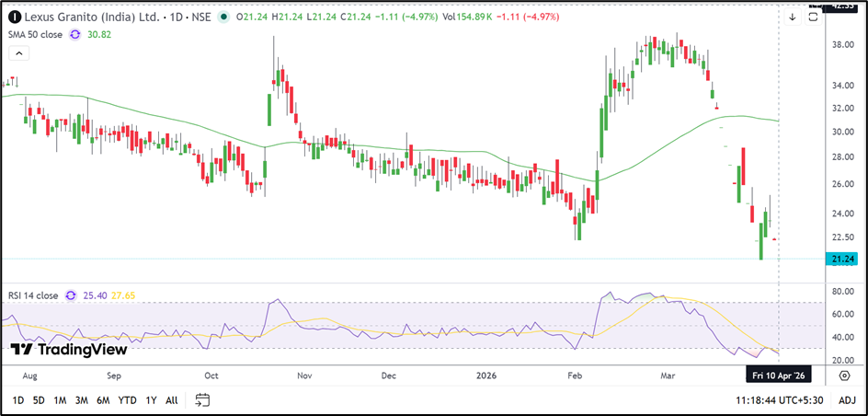This screenshot has width=868, height=416.
Task: Click the TradingView logo
Action: [x=69, y=349]
